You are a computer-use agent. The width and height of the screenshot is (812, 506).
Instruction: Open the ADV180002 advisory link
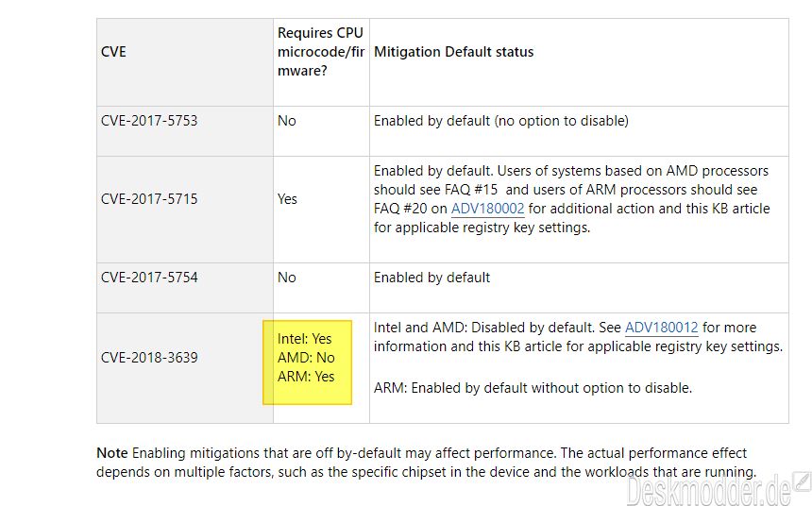[488, 209]
